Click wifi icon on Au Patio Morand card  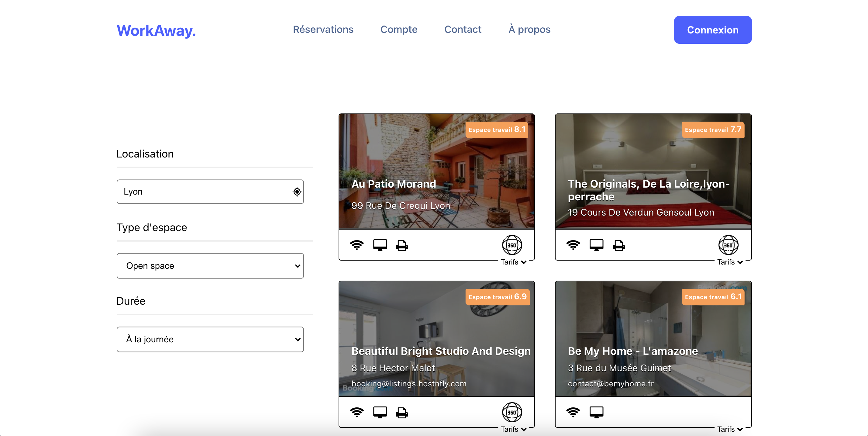pos(356,245)
